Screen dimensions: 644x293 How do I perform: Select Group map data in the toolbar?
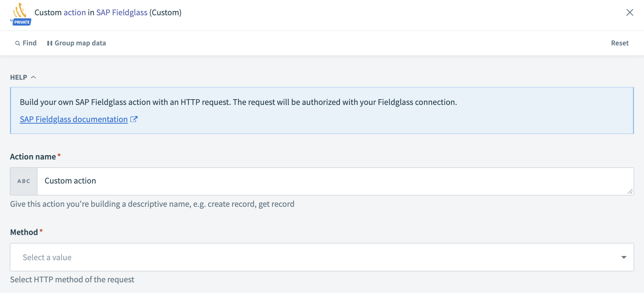click(80, 43)
